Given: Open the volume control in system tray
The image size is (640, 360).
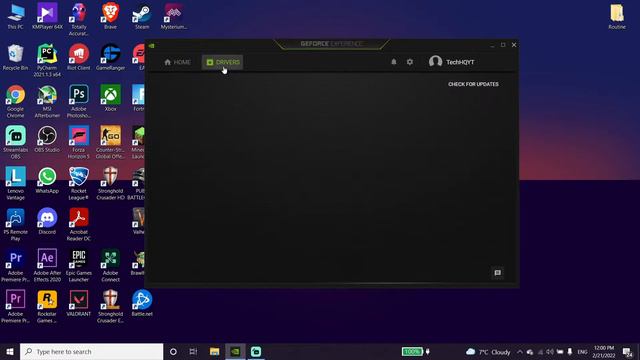Looking at the screenshot, I should pyautogui.click(x=550, y=351).
